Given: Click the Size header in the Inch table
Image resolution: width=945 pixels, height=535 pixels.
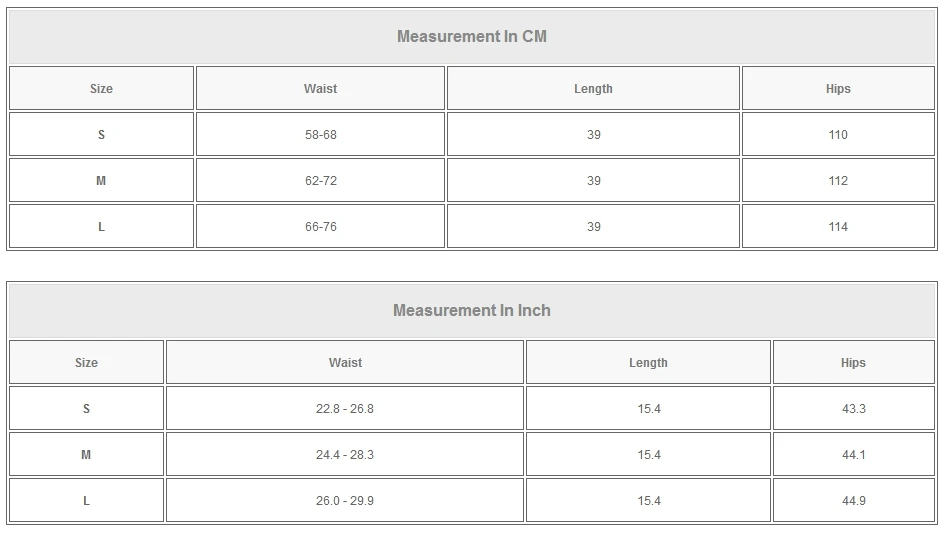Looking at the screenshot, I should [86, 363].
